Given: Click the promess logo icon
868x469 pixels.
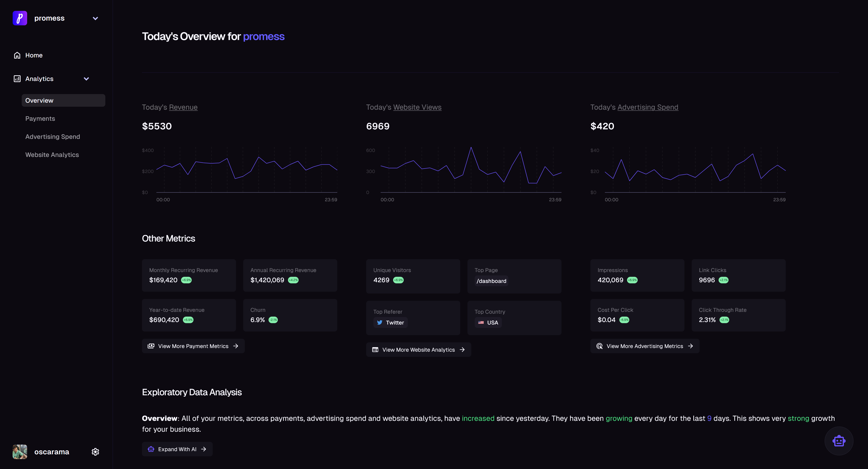Looking at the screenshot, I should [19, 18].
